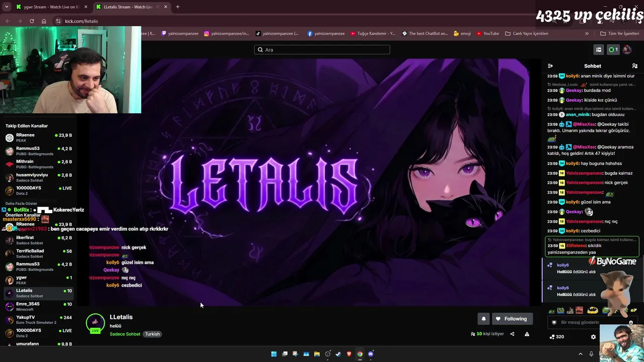Open the Kick drops chest icon
Viewport: 644px width, 362px height.
click(x=599, y=50)
